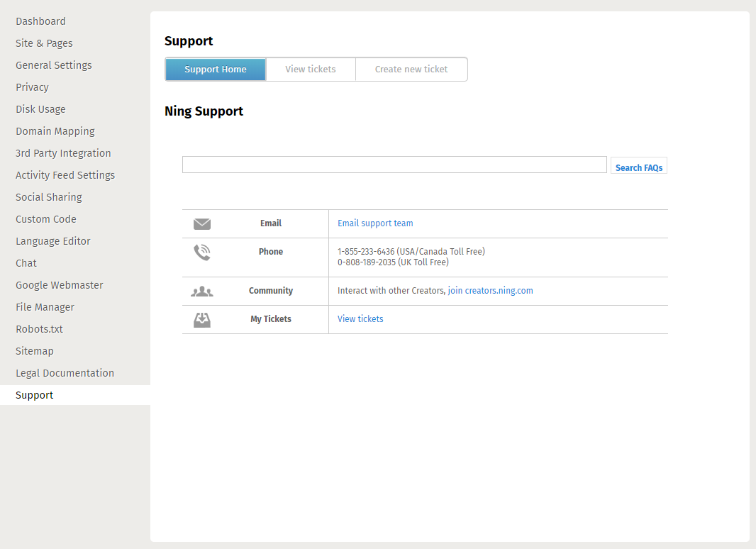The height and width of the screenshot is (549, 756).
Task: Open the join creators.ning.com link
Action: click(490, 291)
